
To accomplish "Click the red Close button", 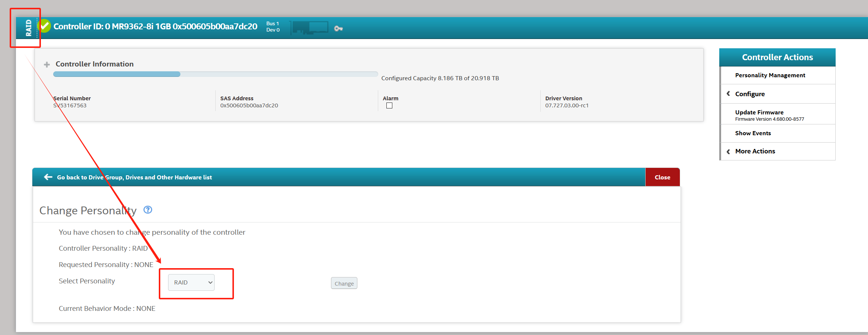I will (x=662, y=177).
